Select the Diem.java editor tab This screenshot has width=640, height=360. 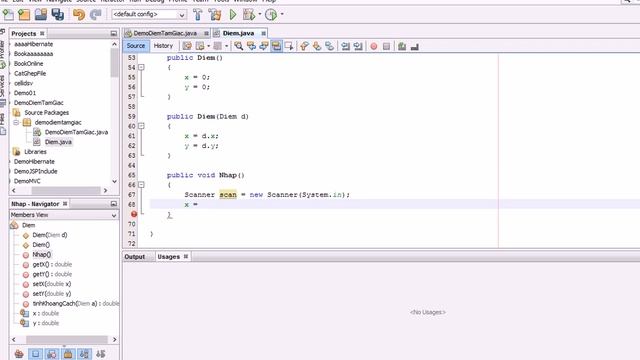click(238, 33)
